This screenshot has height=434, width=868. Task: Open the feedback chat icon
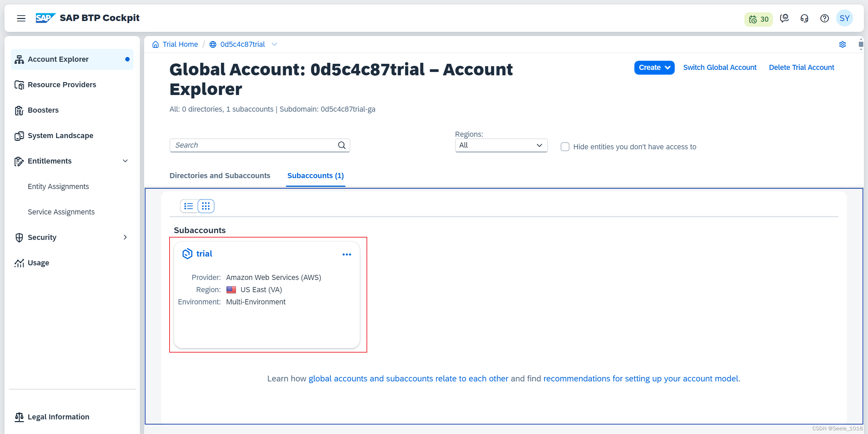point(784,18)
